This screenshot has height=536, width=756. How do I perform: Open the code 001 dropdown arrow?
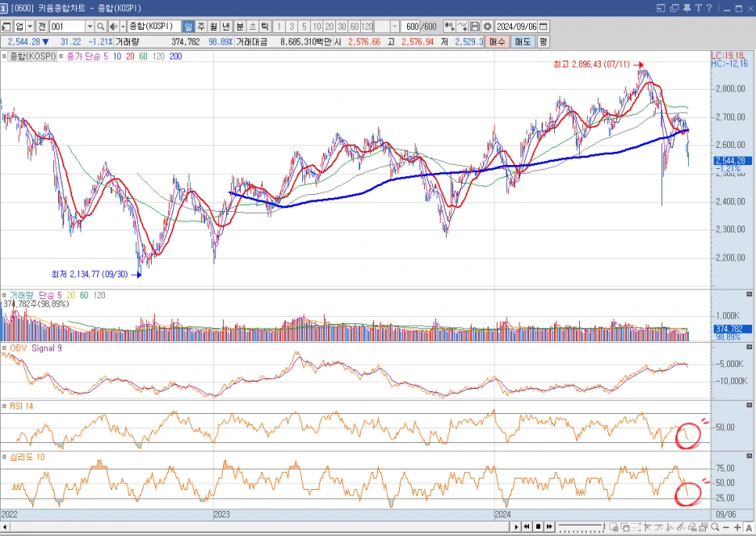[90, 27]
